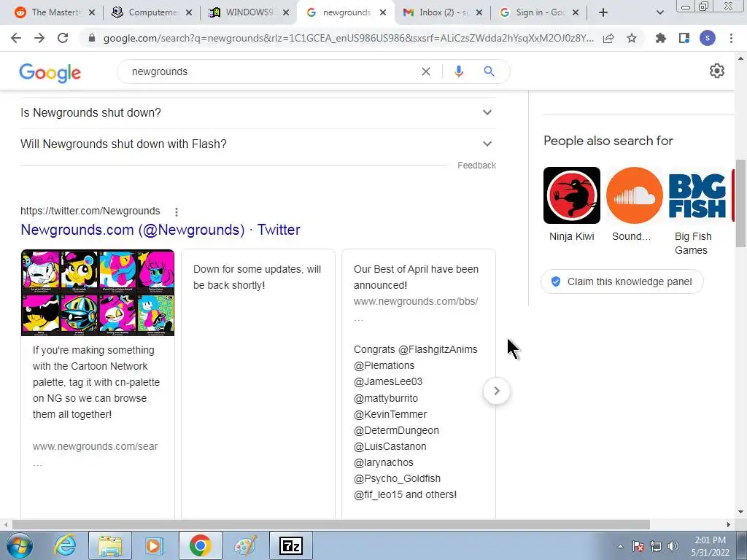747x560 pixels.
Task: Close the Inbox (2) tab
Action: [x=479, y=12]
